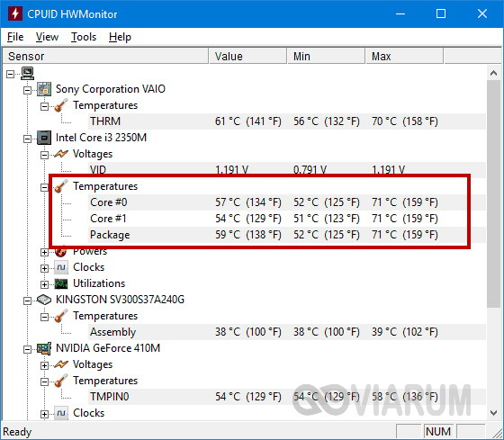Click the NUM indicator in status bar
504x440 pixels.
coord(438,432)
